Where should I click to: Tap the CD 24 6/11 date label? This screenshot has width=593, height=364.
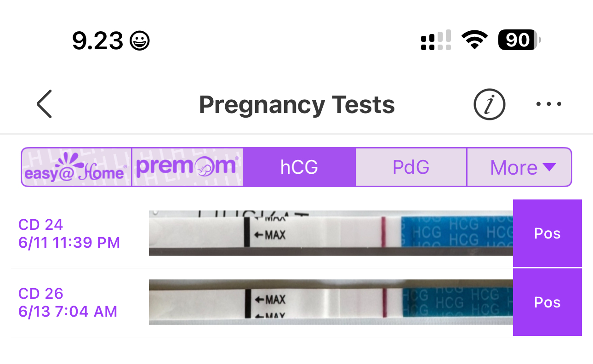pos(69,233)
